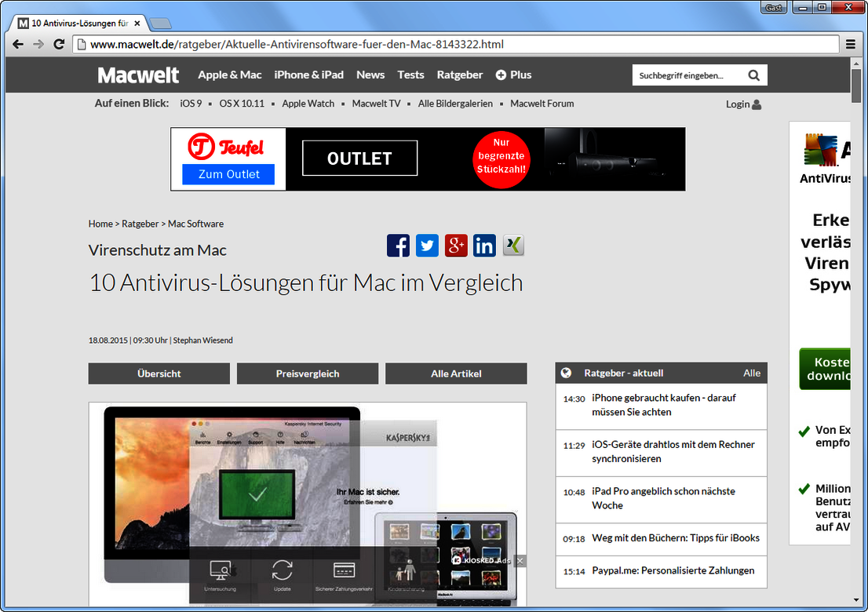The image size is (868, 612).
Task: Follow the Zum Outlet Teufel link
Action: pos(228,174)
